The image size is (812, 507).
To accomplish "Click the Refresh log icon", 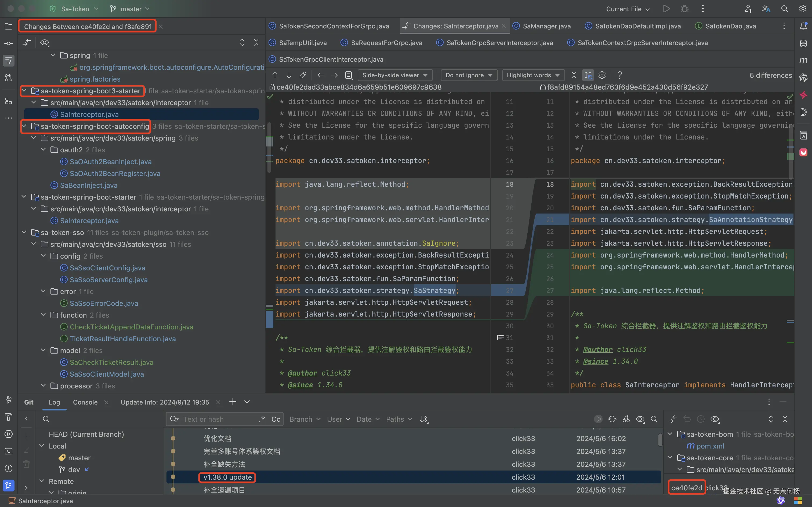I will click(x=612, y=419).
